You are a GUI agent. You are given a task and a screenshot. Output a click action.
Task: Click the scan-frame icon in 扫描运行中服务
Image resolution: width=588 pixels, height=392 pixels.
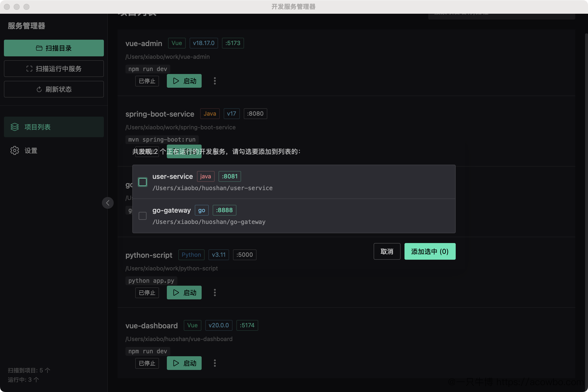(29, 69)
